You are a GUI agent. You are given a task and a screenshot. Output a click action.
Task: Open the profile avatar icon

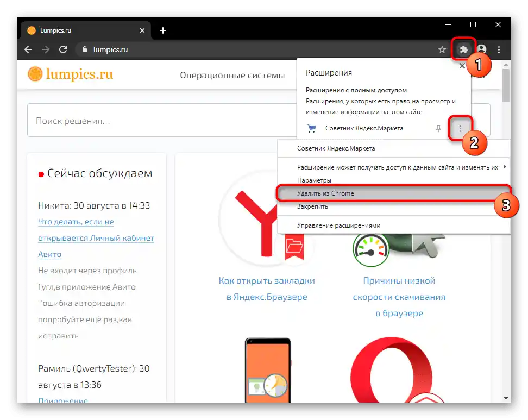482,49
